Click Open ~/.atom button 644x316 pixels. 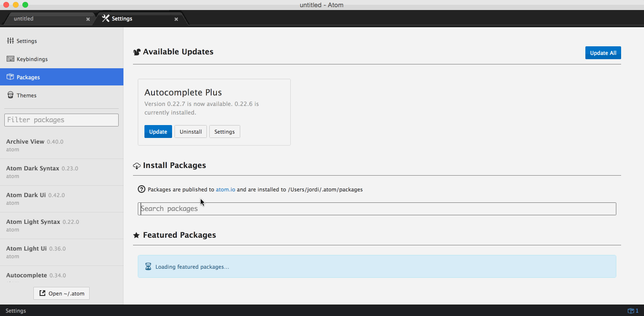[x=61, y=294]
